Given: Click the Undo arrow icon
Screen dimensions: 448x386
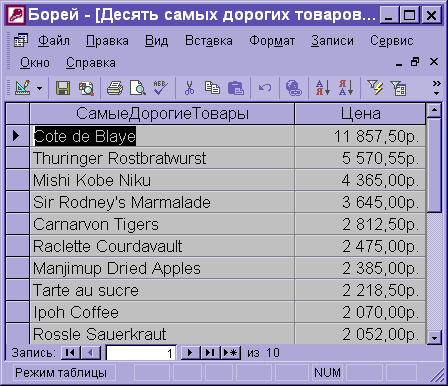Looking at the screenshot, I should click(265, 88).
